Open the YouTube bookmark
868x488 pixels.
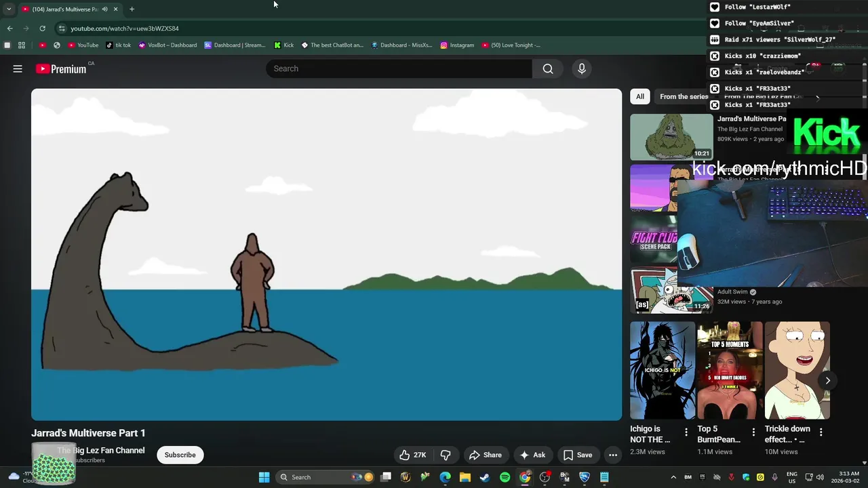click(x=83, y=45)
